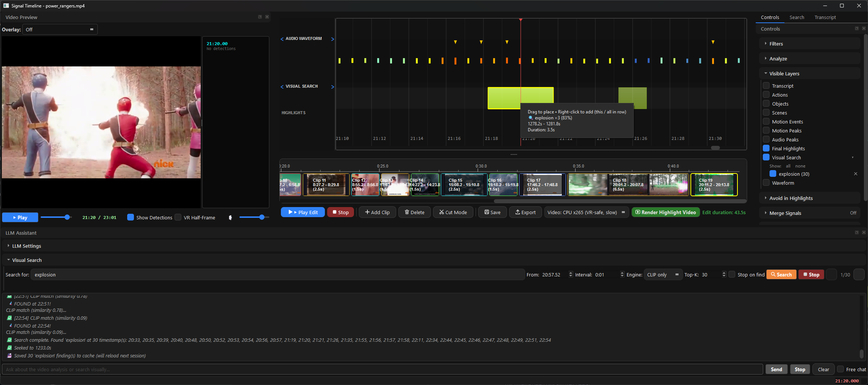Toggle Free chat checkbox
Viewport: 868px width, 385px height.
[840, 369]
